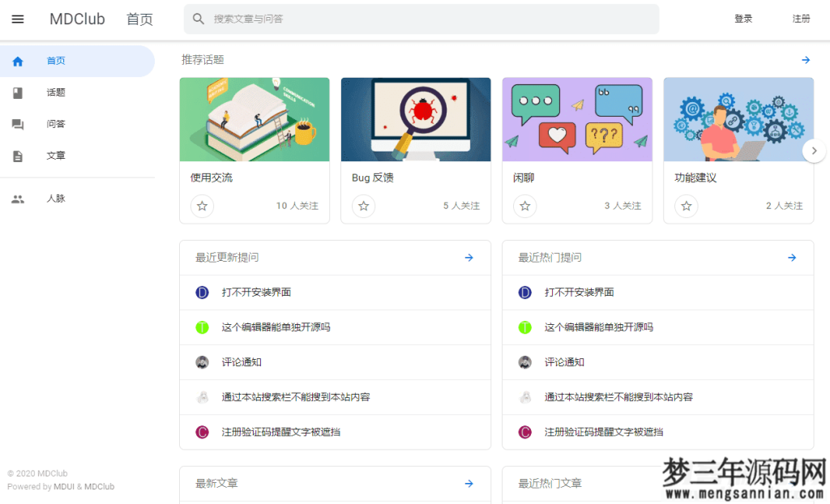
Task: Open all topics via the 推荐话题 blue arrow
Action: (x=805, y=60)
